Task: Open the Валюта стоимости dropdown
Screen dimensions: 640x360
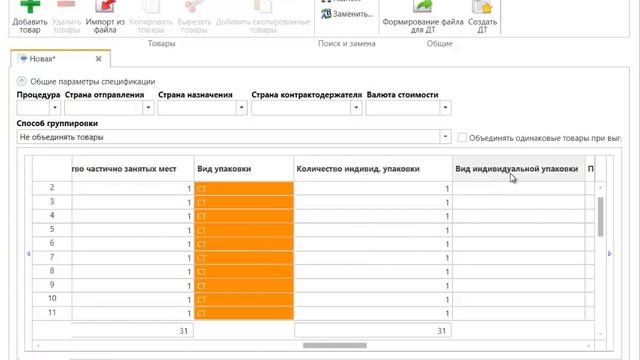Action: (x=445, y=108)
